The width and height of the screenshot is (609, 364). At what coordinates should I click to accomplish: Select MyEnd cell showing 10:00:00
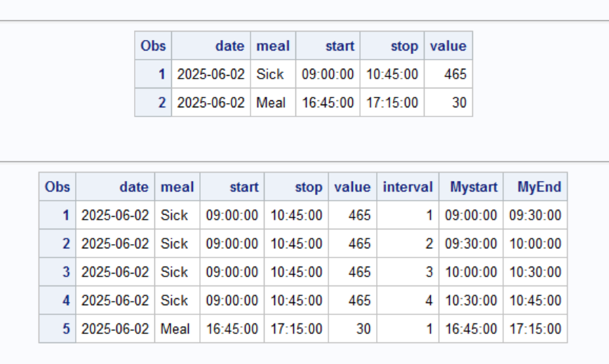[535, 243]
